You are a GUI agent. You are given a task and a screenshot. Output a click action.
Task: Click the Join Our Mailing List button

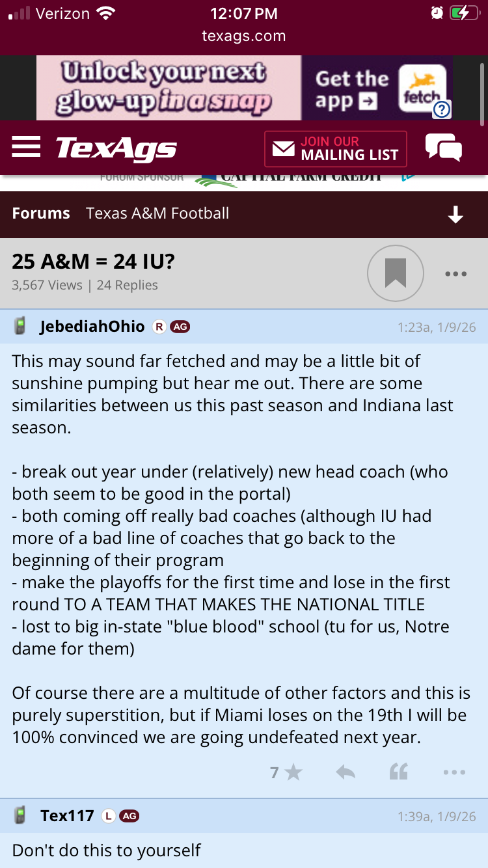click(335, 148)
